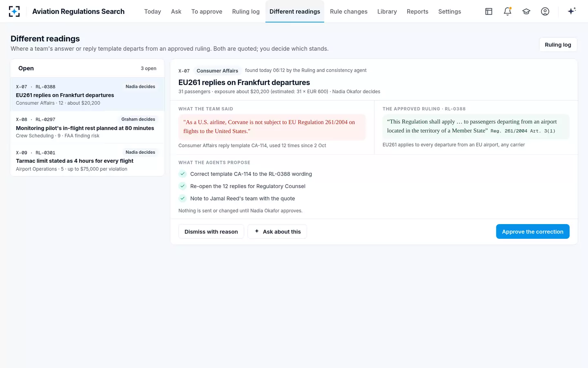
Task: Open the Settings tab
Action: pyautogui.click(x=450, y=11)
